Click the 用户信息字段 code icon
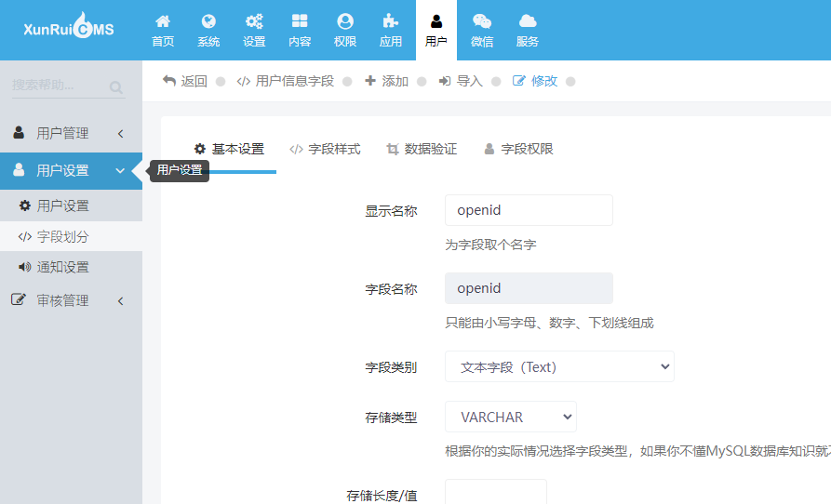The image size is (831, 504). pyautogui.click(x=243, y=81)
